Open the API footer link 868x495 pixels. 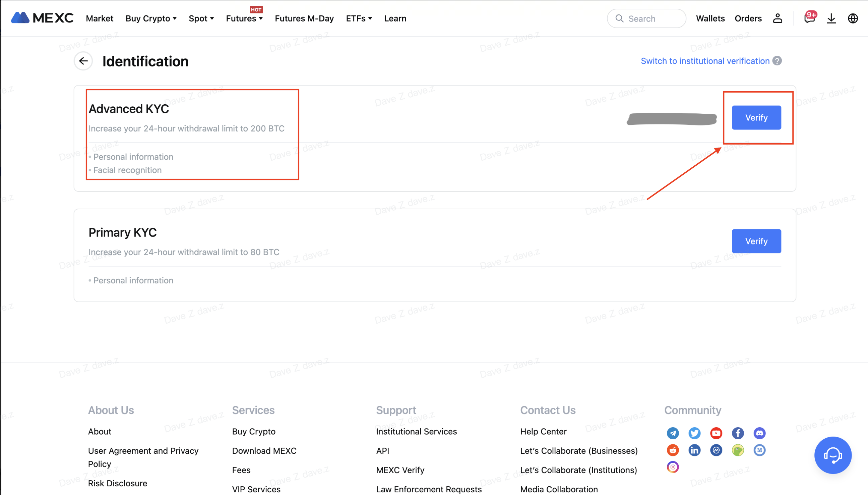tap(382, 451)
